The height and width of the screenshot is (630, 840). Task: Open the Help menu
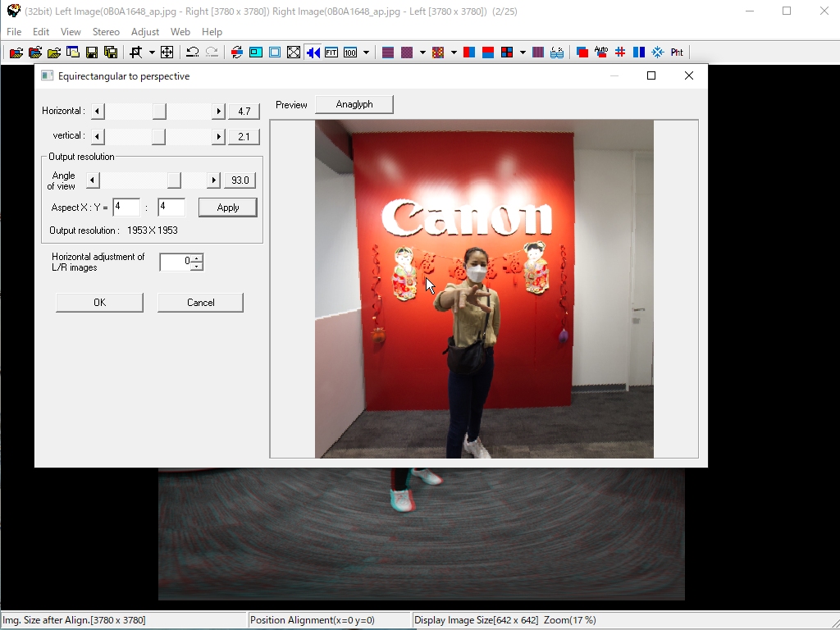coord(212,32)
